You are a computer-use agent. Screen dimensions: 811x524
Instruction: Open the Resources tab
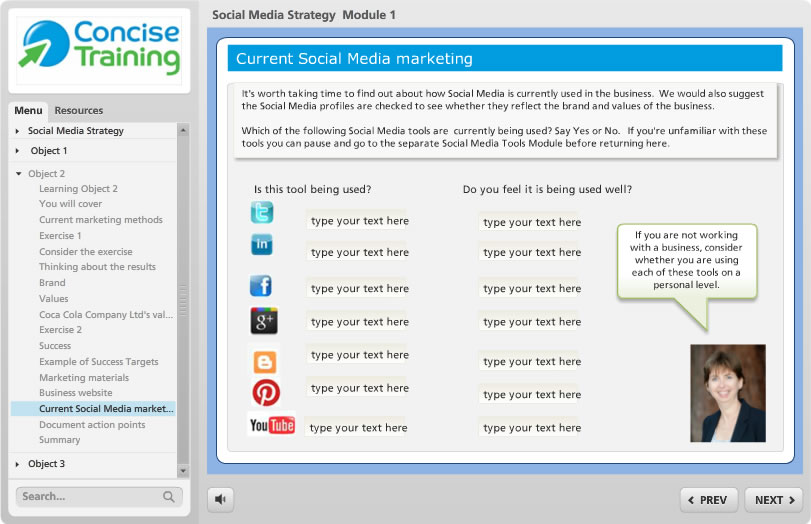79,111
